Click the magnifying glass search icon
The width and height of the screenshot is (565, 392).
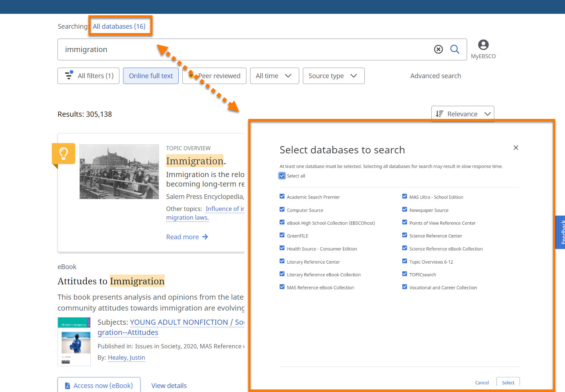pos(455,49)
